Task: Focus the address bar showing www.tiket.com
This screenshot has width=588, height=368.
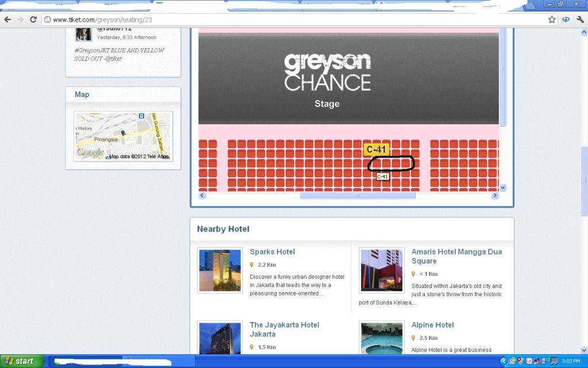Action: pyautogui.click(x=300, y=20)
